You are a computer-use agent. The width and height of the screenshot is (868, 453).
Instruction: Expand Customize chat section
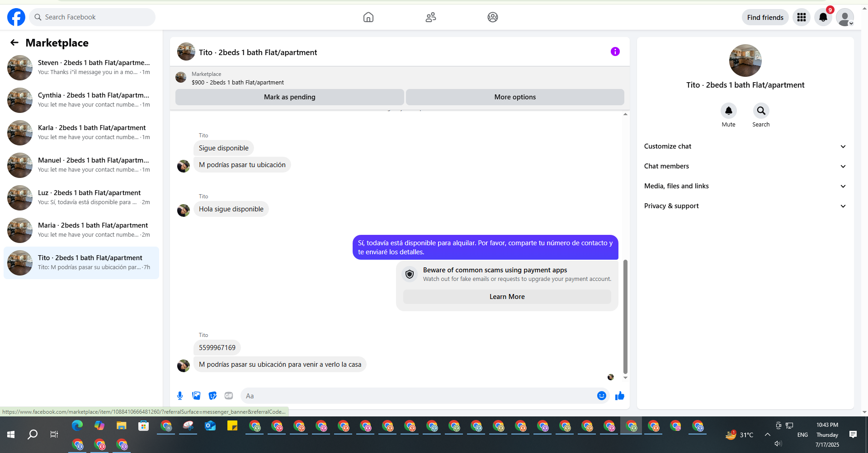tap(745, 146)
